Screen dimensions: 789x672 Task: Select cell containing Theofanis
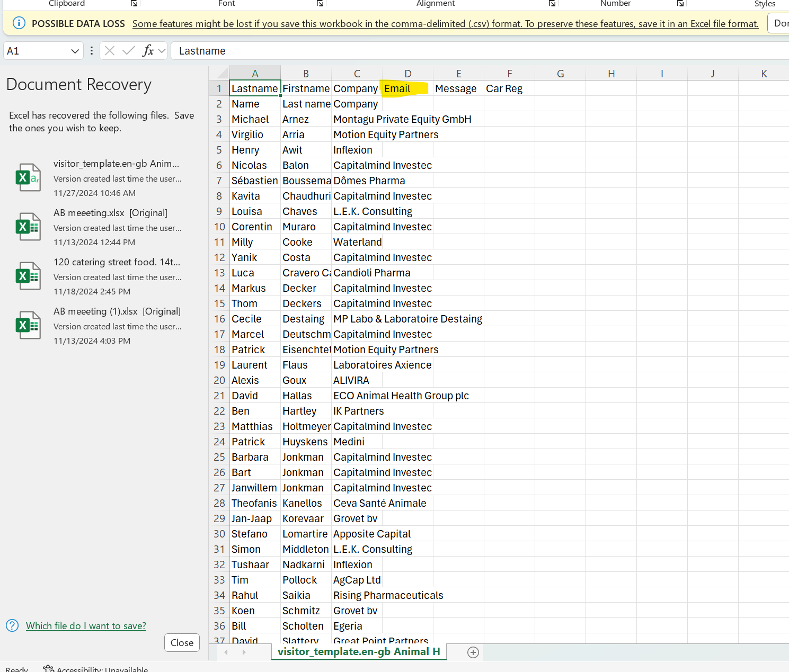(255, 503)
